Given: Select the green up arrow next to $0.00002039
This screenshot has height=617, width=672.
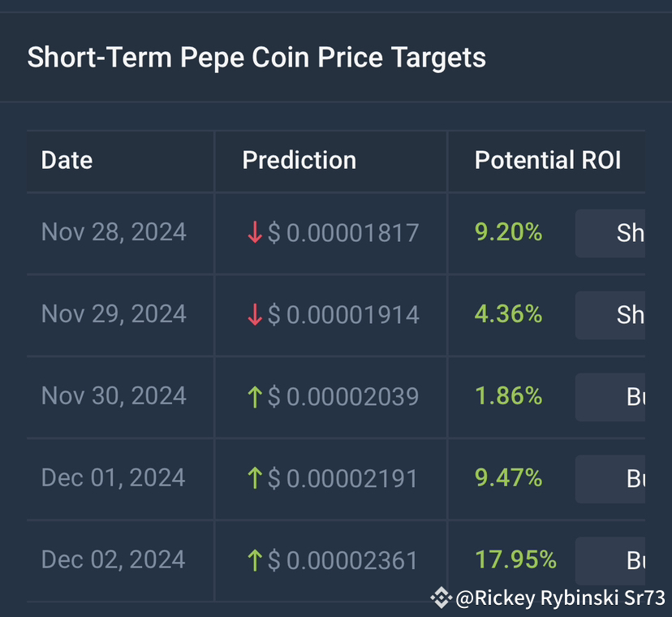Looking at the screenshot, I should click(254, 397).
